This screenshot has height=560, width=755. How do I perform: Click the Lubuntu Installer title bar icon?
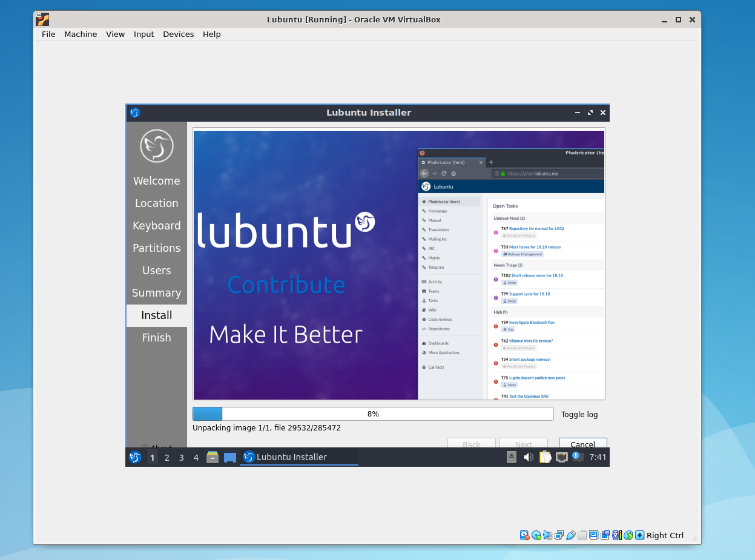click(x=135, y=113)
